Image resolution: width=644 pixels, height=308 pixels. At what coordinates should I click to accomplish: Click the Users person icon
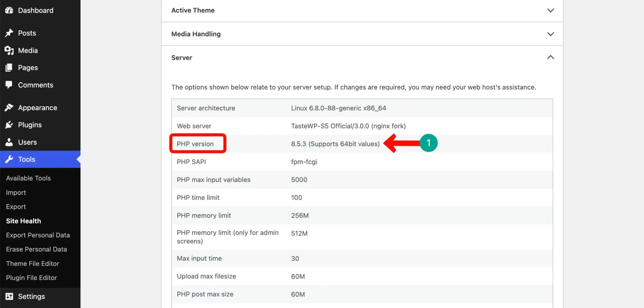pyautogui.click(x=9, y=142)
